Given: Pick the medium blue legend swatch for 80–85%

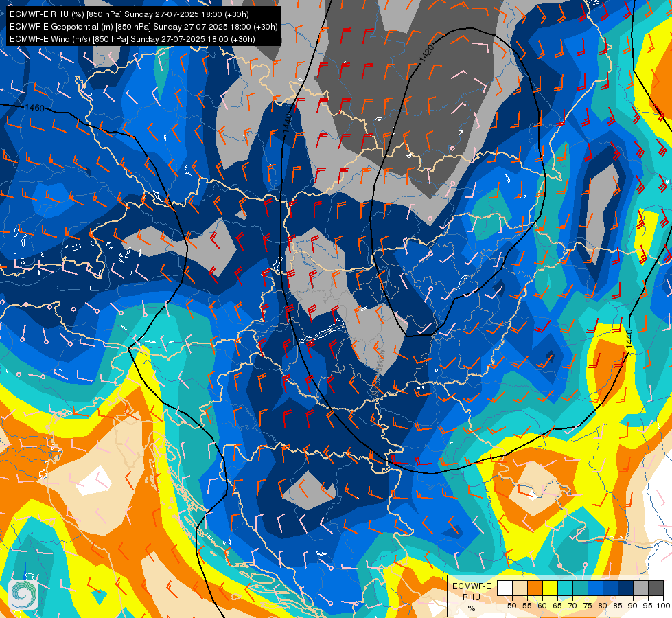Looking at the screenshot, I should click(610, 588).
